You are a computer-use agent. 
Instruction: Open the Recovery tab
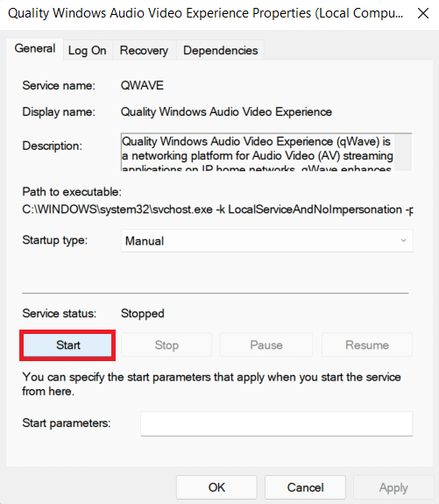[144, 51]
